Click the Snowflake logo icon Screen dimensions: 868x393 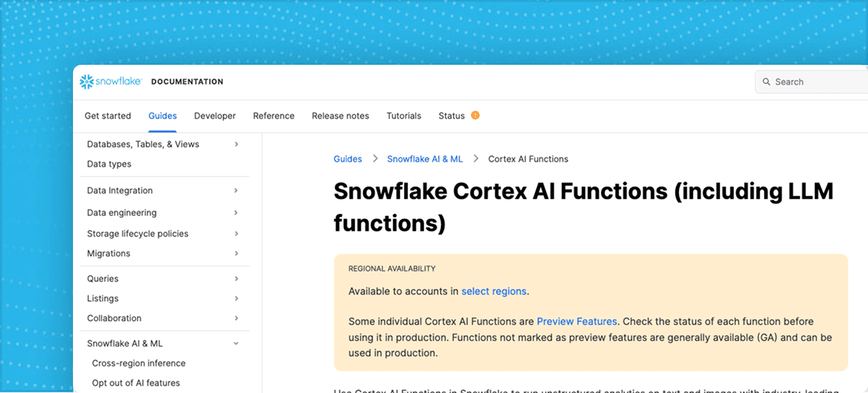pyautogui.click(x=87, y=82)
